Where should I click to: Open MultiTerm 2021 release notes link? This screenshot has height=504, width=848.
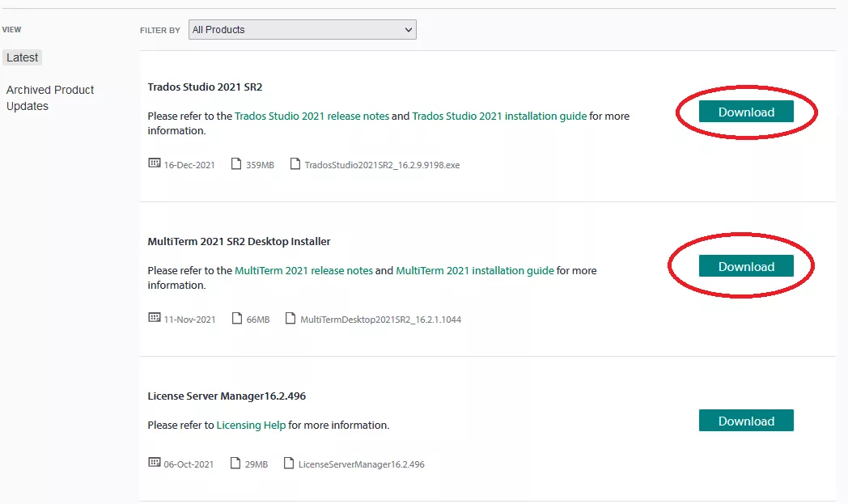(303, 271)
